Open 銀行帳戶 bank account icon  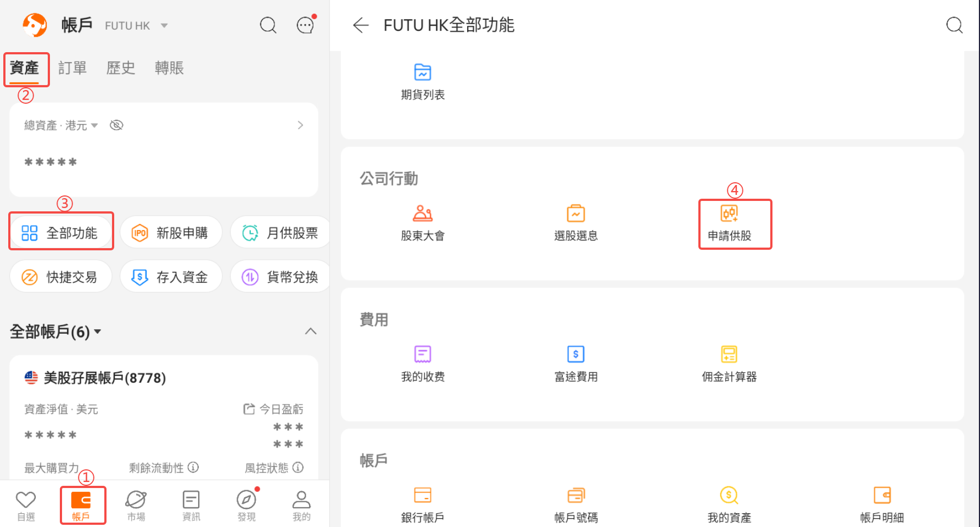click(x=422, y=495)
